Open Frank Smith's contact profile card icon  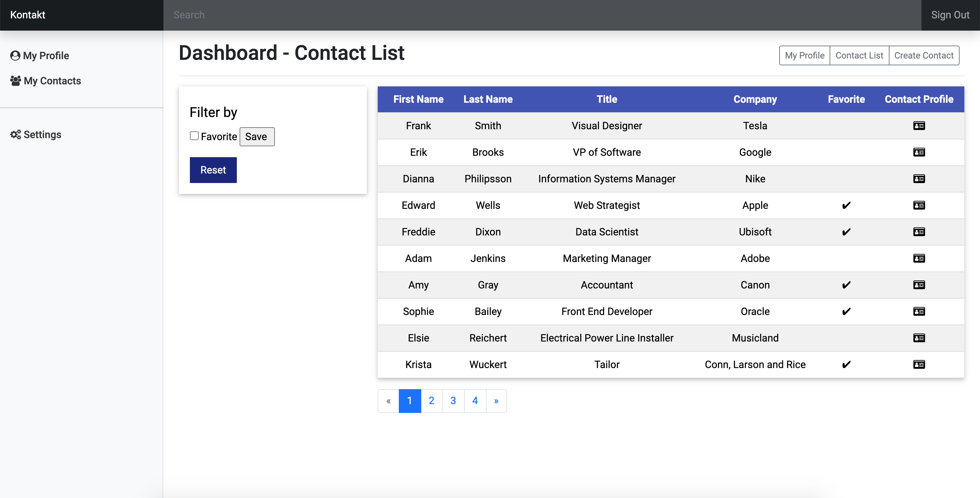pyautogui.click(x=919, y=126)
